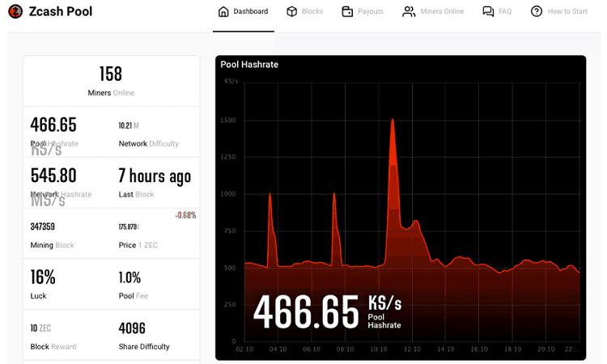Click the FAQ chat bubble icon

pyautogui.click(x=488, y=11)
